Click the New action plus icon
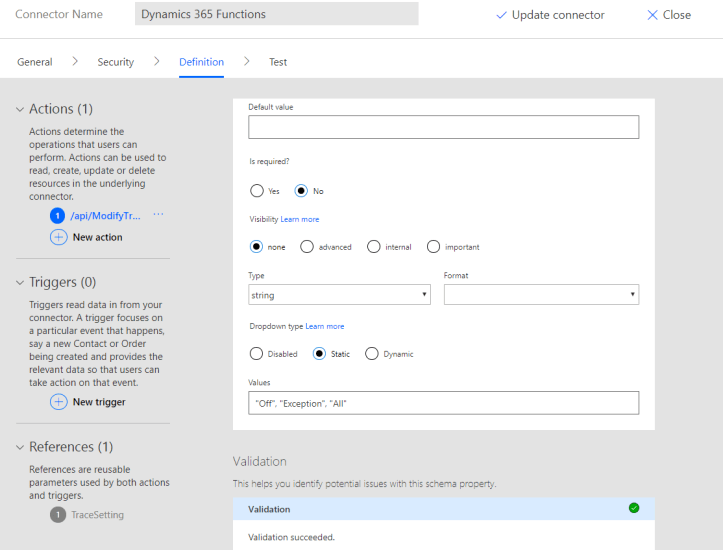Screen dimensions: 723x550 coord(58,237)
